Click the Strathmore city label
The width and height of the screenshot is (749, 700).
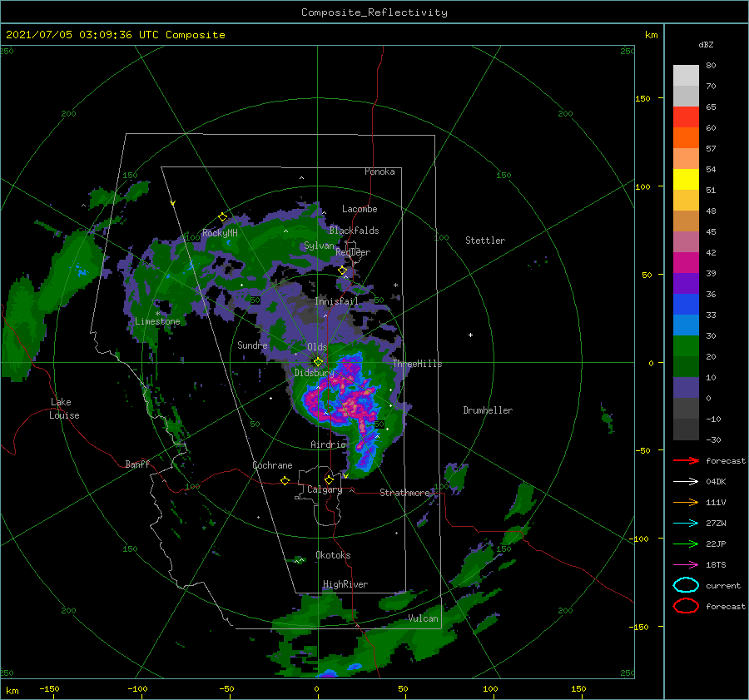[x=404, y=493]
